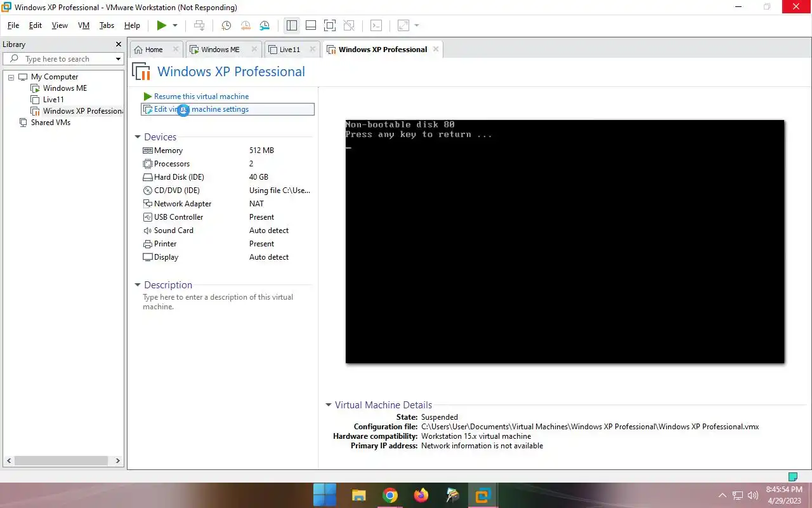Image resolution: width=812 pixels, height=508 pixels.
Task: Open the View menu
Action: tap(60, 25)
